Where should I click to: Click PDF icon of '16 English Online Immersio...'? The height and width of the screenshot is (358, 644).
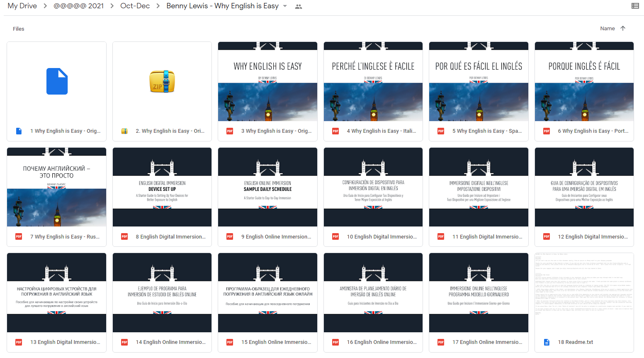click(x=335, y=342)
